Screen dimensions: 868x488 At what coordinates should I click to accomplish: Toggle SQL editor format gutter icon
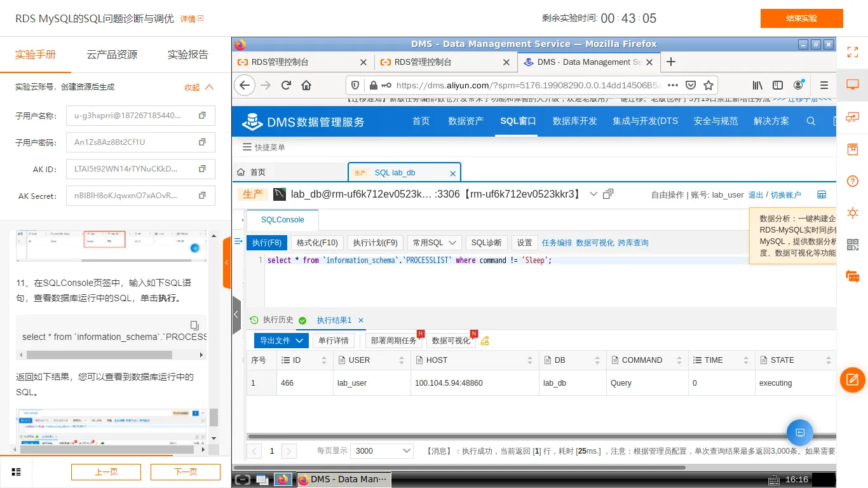239,241
